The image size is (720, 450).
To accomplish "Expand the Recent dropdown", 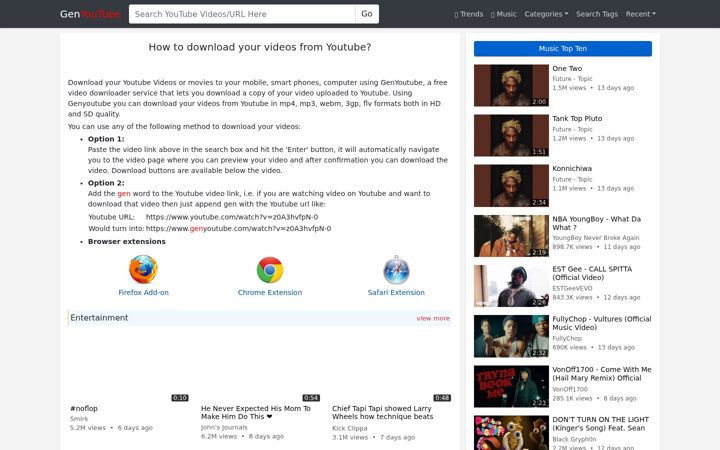I will click(641, 14).
